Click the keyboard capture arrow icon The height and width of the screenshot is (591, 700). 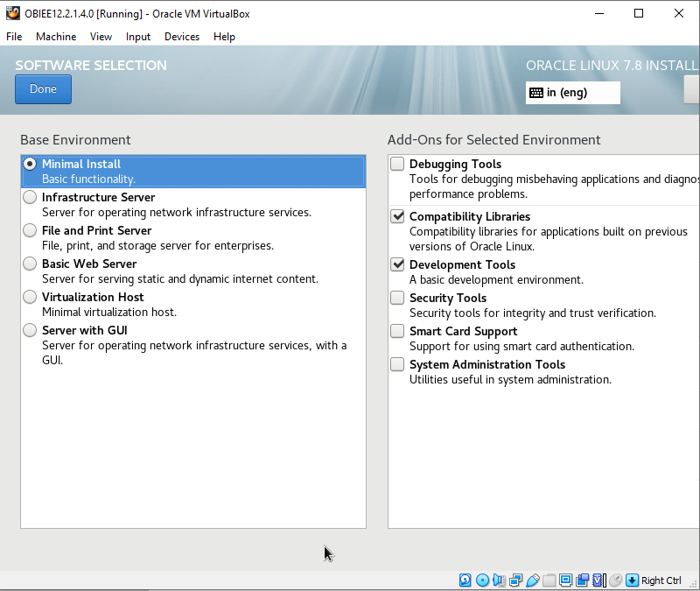[632, 580]
